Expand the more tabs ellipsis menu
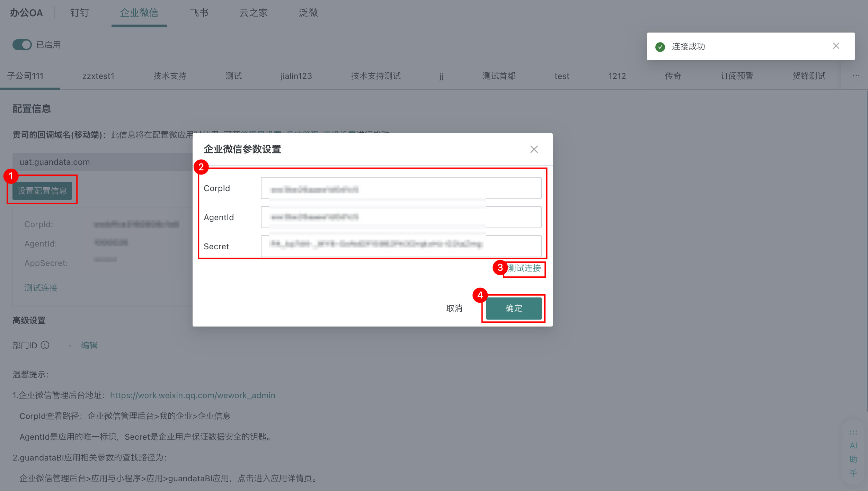This screenshot has width=868, height=491. (x=856, y=75)
